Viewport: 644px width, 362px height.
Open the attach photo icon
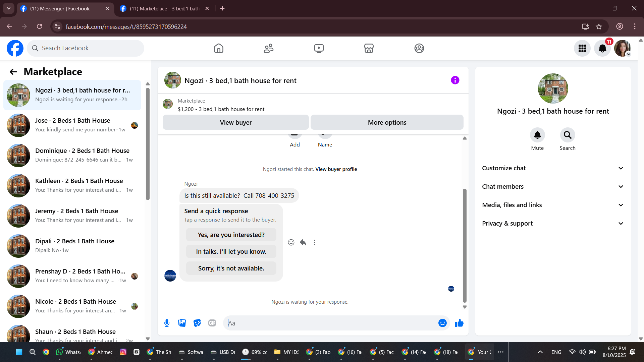[182, 323]
